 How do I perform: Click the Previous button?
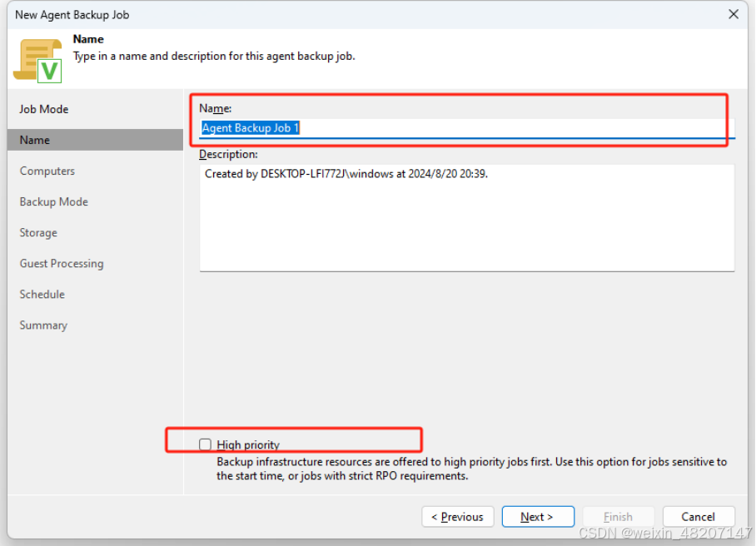(x=458, y=517)
